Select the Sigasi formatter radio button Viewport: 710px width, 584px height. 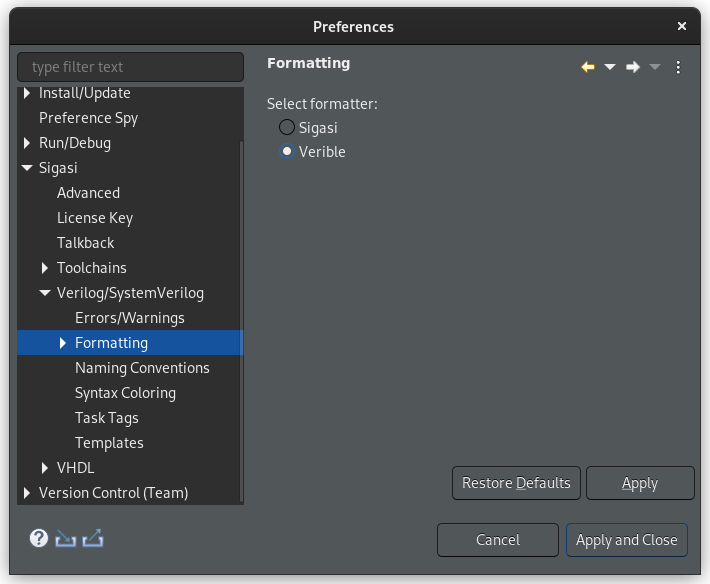[287, 127]
